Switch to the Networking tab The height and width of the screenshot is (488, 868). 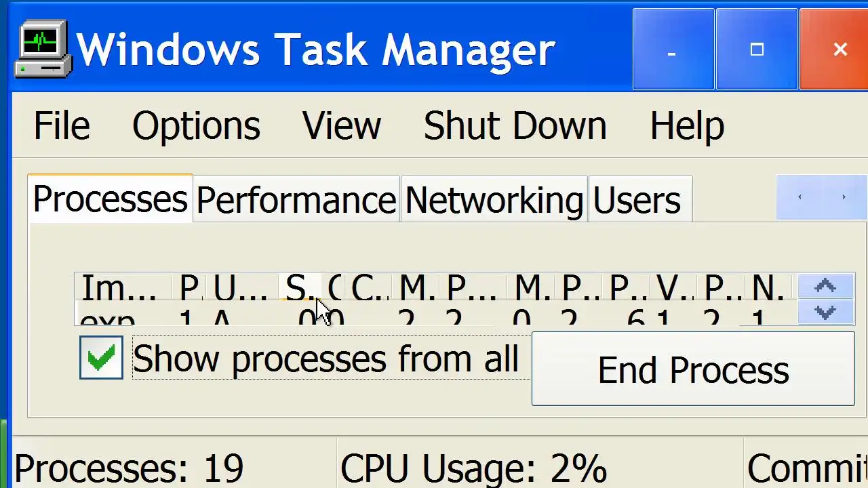(494, 200)
